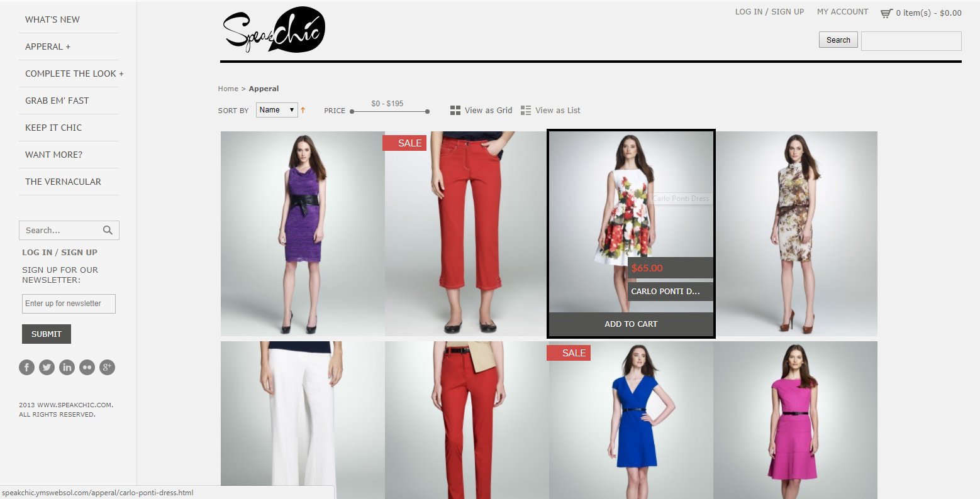The image size is (980, 499).
Task: Open the Sort By Name dropdown
Action: tap(277, 110)
